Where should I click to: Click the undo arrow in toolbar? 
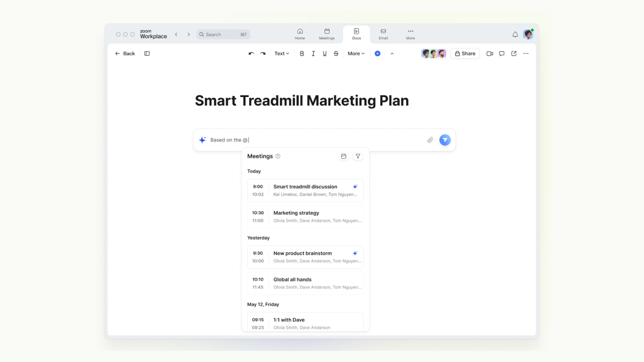pyautogui.click(x=251, y=54)
